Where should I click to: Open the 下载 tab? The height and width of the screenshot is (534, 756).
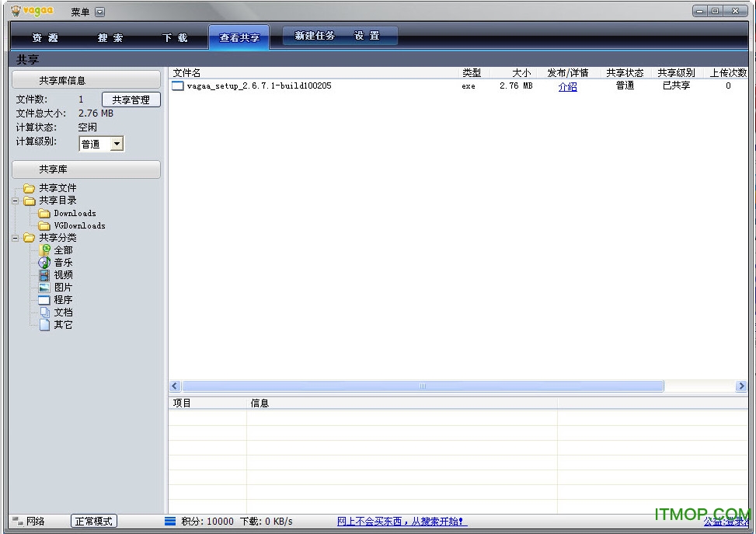tap(175, 37)
